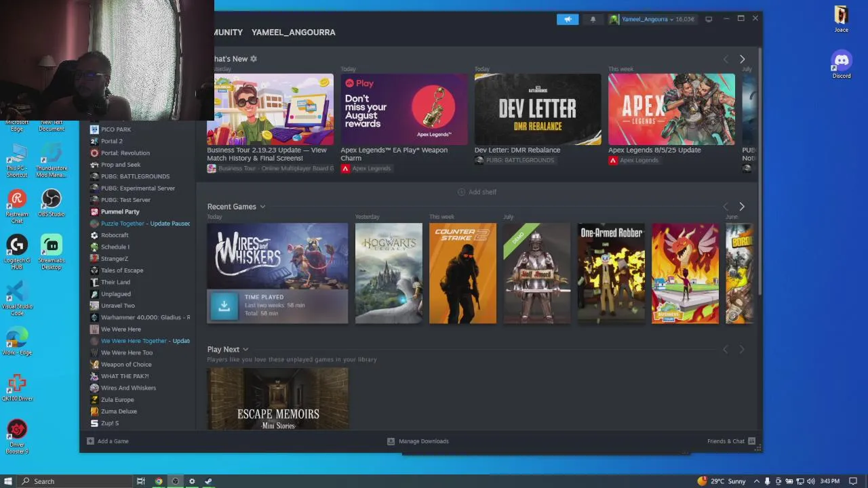The width and height of the screenshot is (868, 488).
Task: Open YAMEEL_ANGOURRA profile tab
Action: click(x=293, y=32)
